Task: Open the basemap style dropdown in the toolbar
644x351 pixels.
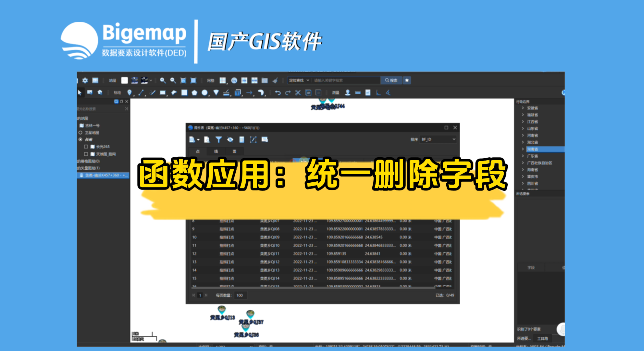Action: [151, 80]
